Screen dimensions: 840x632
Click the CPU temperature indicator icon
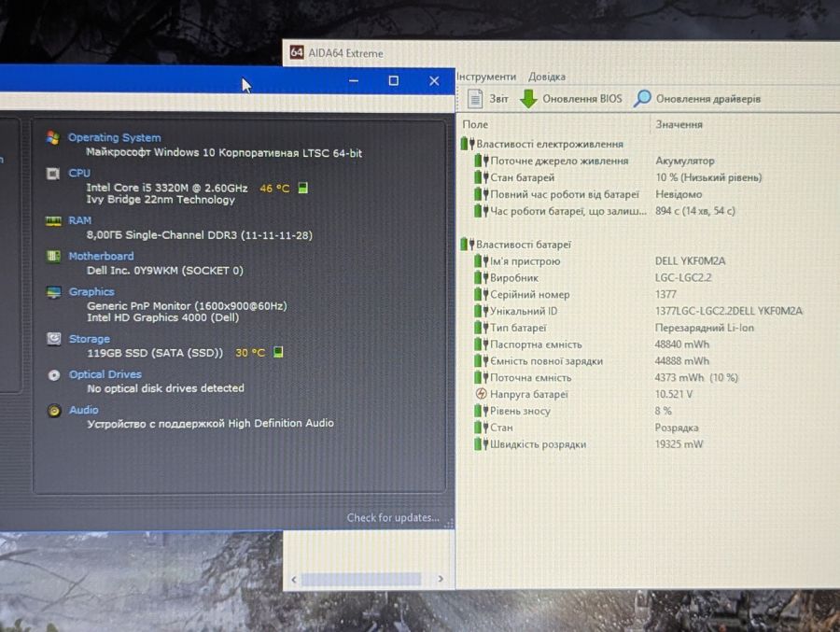point(302,188)
